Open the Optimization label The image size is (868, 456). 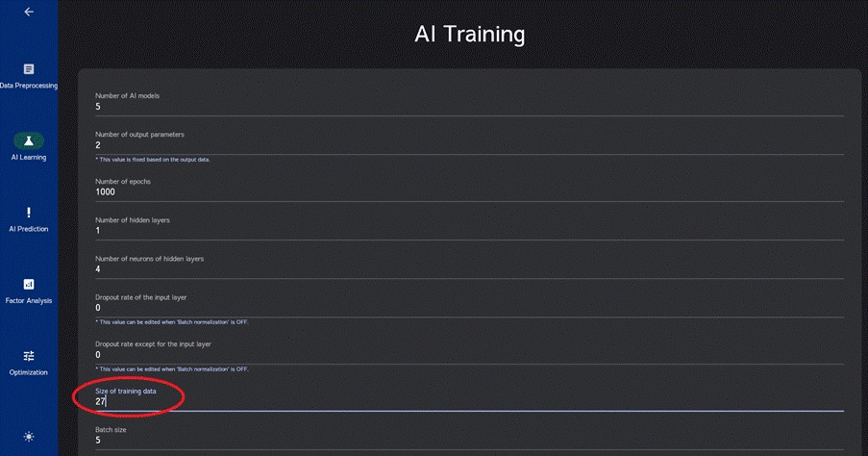pyautogui.click(x=29, y=372)
